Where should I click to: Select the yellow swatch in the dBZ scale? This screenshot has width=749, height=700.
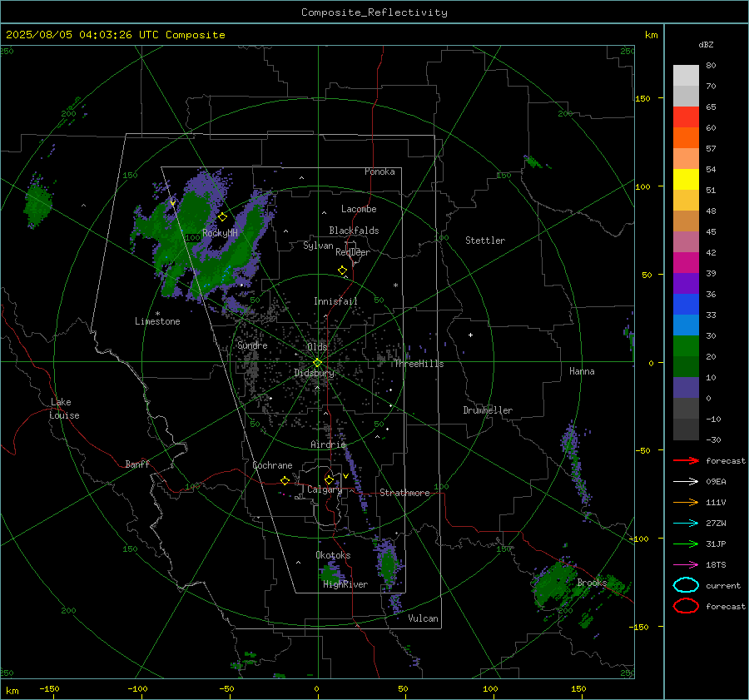coord(686,179)
